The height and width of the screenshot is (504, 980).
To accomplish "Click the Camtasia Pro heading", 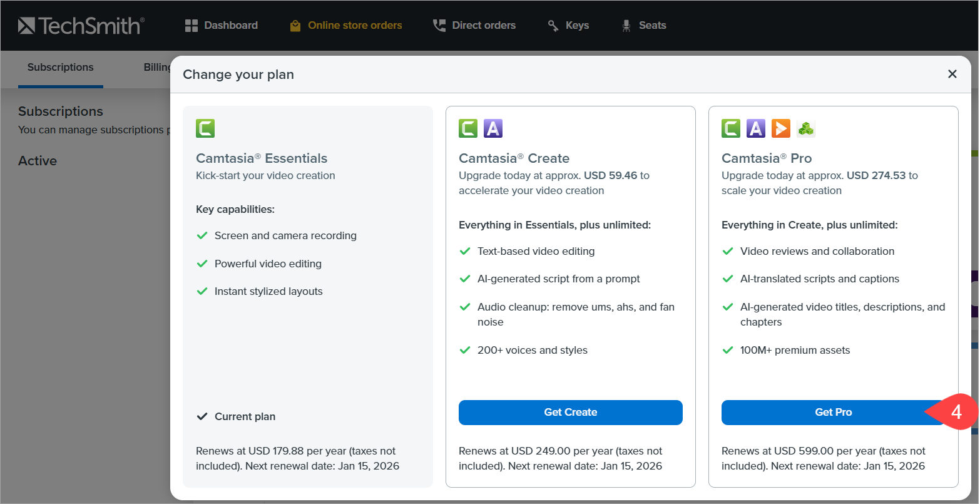I will coord(767,158).
